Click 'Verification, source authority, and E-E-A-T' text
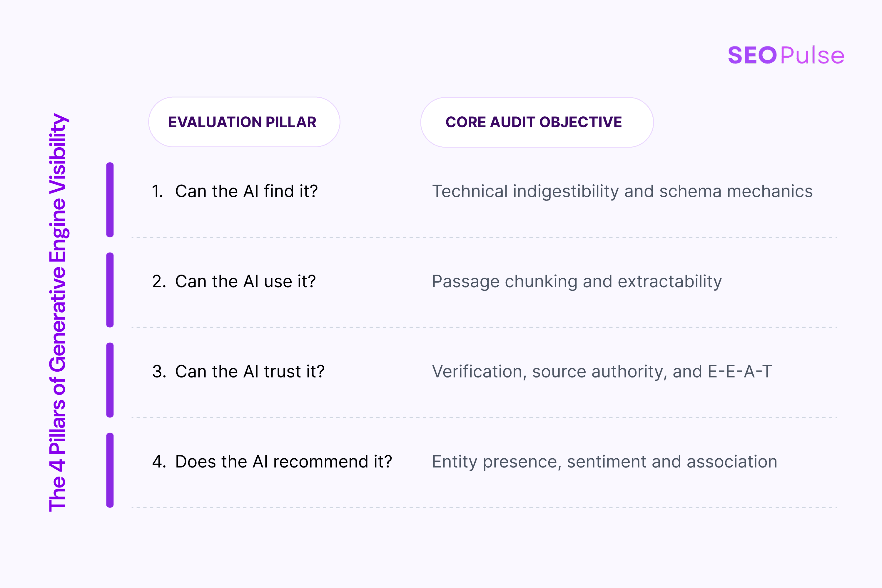The height and width of the screenshot is (588, 882). coord(602,371)
